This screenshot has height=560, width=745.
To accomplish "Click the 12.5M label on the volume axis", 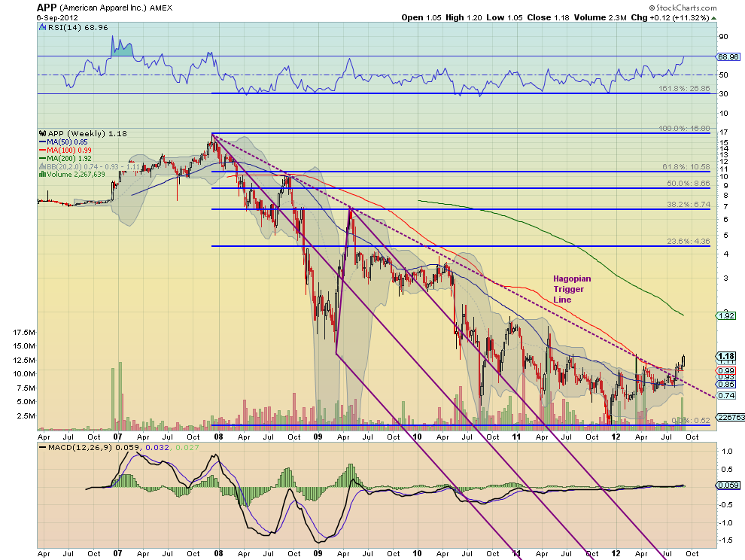I will [x=24, y=360].
